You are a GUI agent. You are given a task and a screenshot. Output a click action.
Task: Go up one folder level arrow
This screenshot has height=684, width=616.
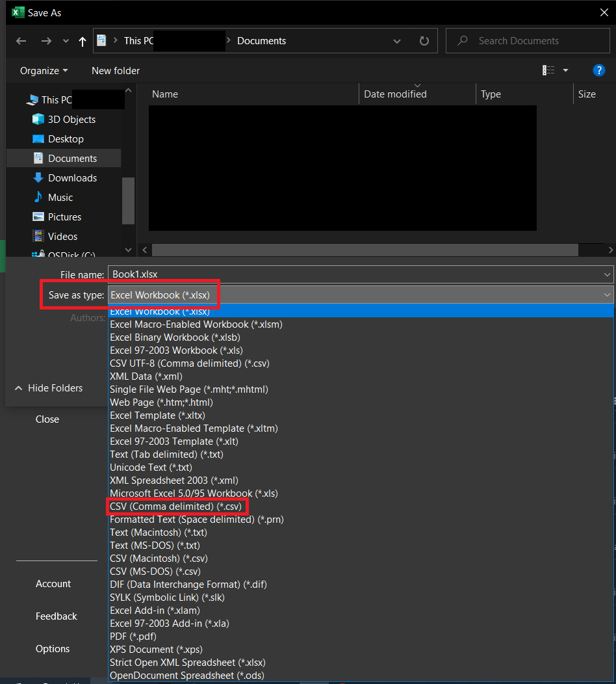tap(83, 42)
